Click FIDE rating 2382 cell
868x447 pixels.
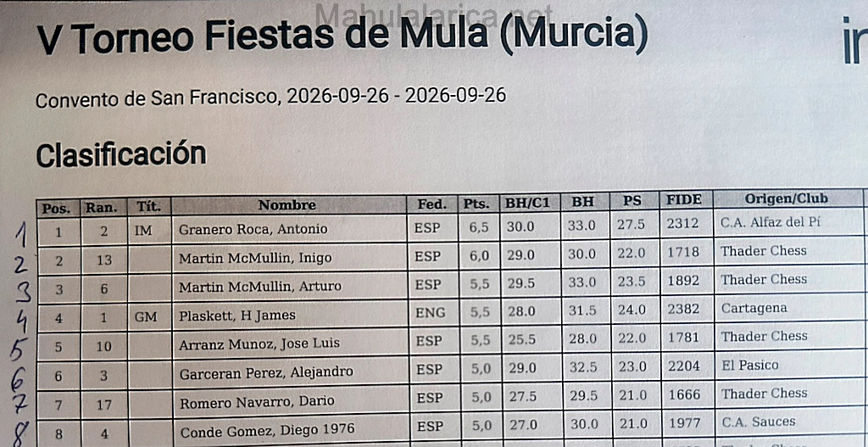pyautogui.click(x=683, y=309)
